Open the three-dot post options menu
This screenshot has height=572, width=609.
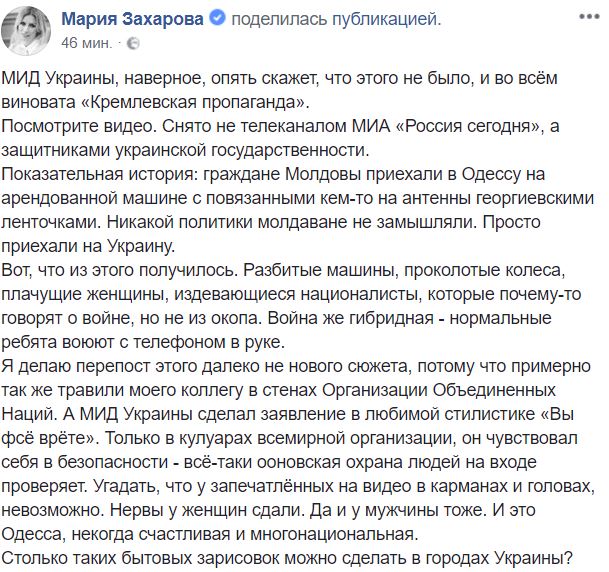589,17
